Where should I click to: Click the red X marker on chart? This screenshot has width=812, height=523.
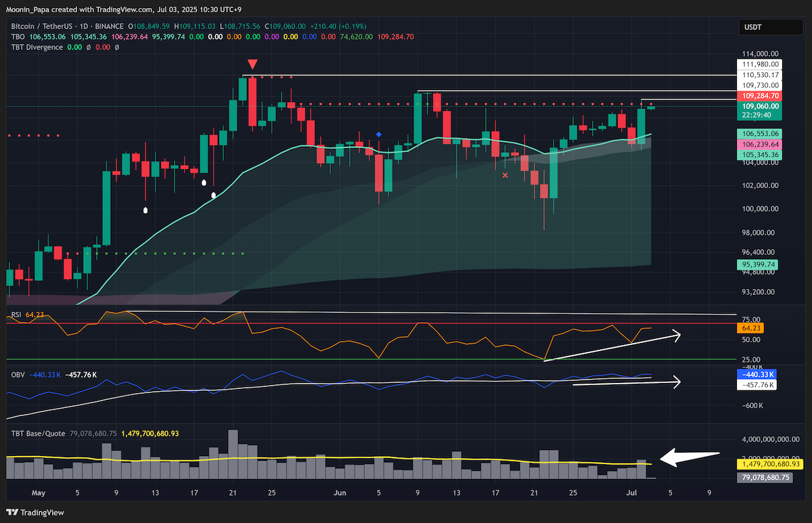pos(505,175)
